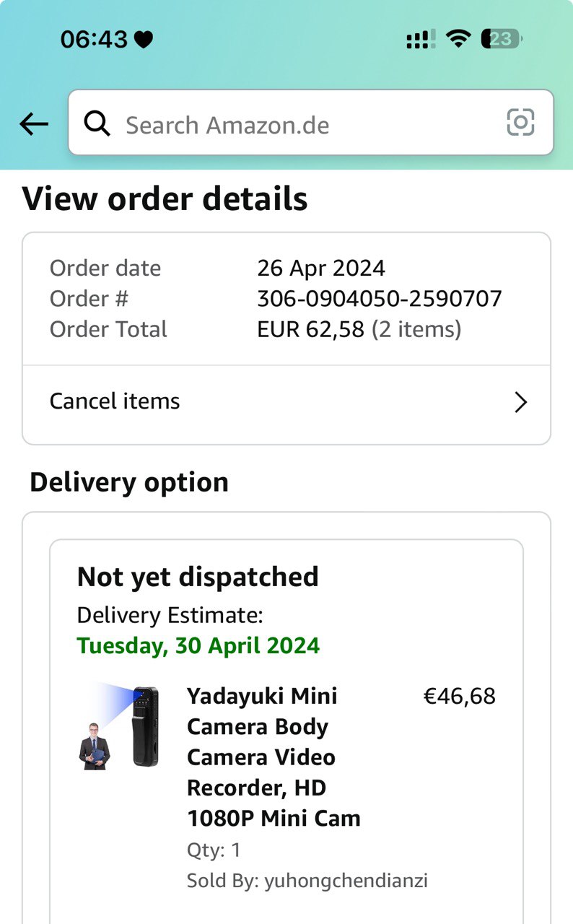Tap the back arrow icon
Image resolution: width=573 pixels, height=924 pixels.
click(34, 124)
